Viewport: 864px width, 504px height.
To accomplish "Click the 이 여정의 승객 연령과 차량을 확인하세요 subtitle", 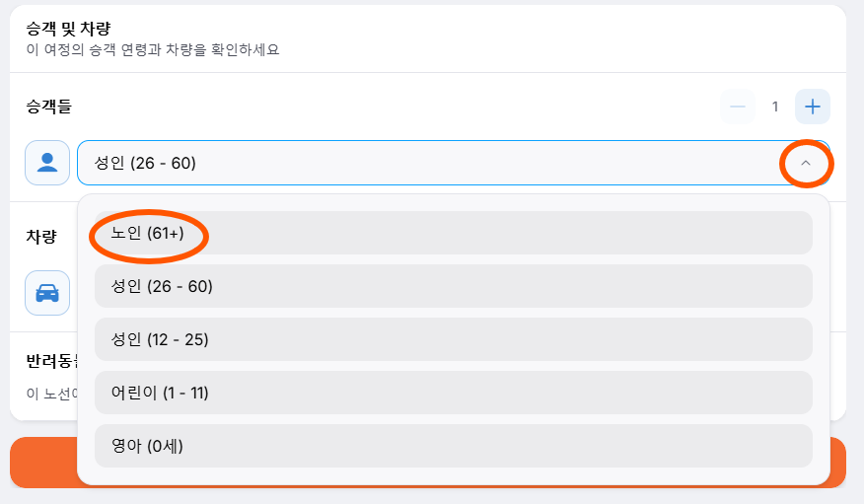I will (x=153, y=49).
